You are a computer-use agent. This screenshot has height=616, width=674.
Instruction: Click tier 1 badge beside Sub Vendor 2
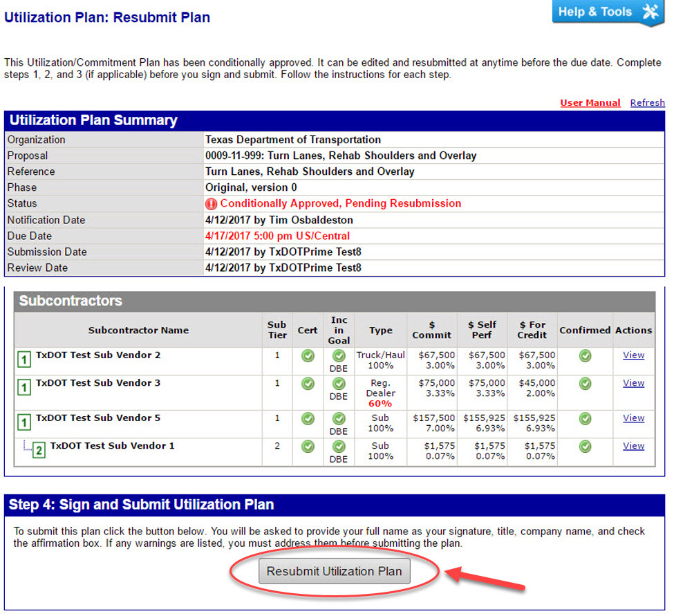(24, 360)
